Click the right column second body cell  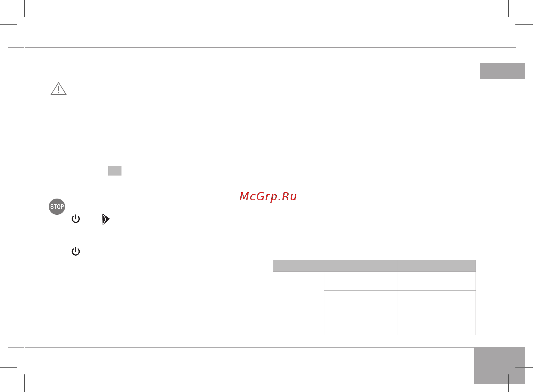(436, 300)
